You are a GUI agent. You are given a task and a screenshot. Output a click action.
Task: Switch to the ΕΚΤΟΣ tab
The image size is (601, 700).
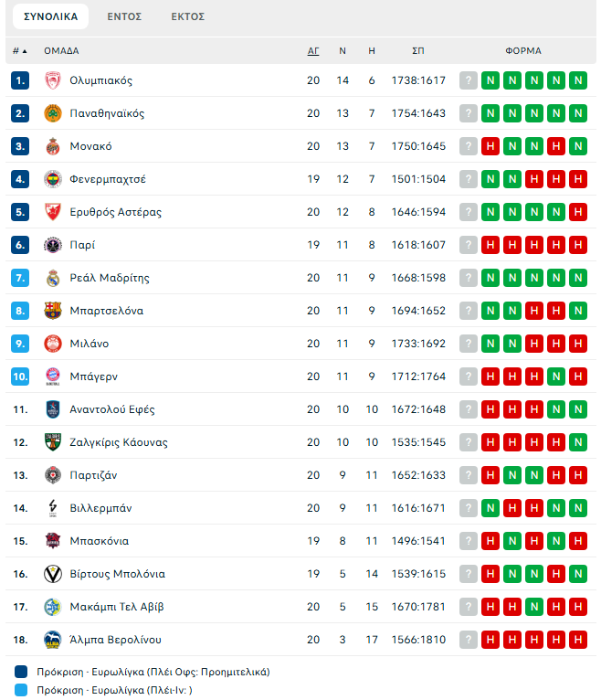coord(187,16)
